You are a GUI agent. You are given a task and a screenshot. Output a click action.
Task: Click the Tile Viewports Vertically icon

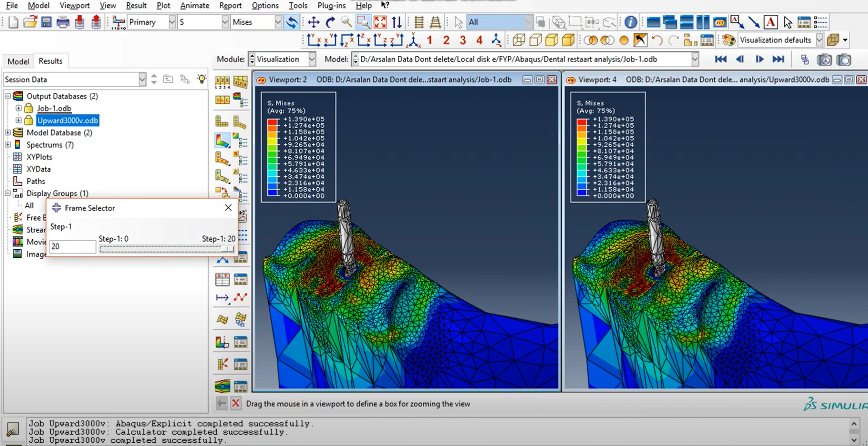[703, 22]
